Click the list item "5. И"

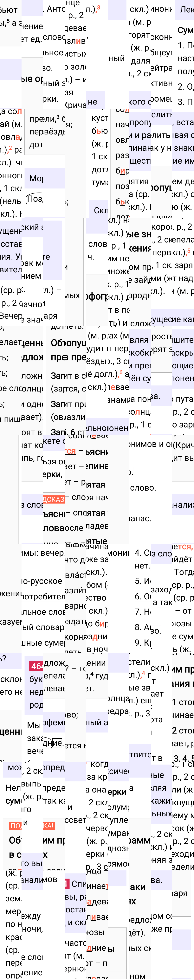point(143,581)
